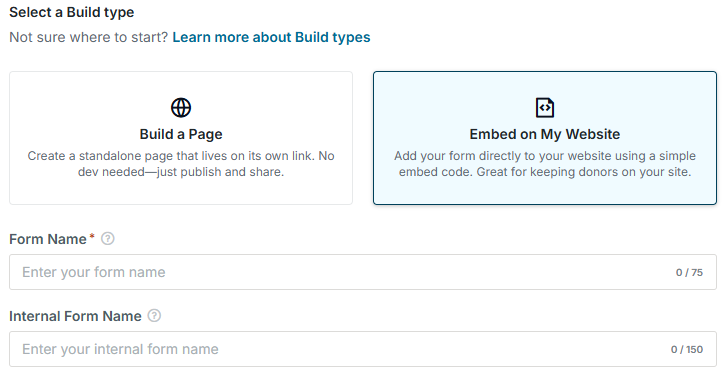The width and height of the screenshot is (725, 378).
Task: Click the 0 / 75 character counter
Action: point(689,272)
